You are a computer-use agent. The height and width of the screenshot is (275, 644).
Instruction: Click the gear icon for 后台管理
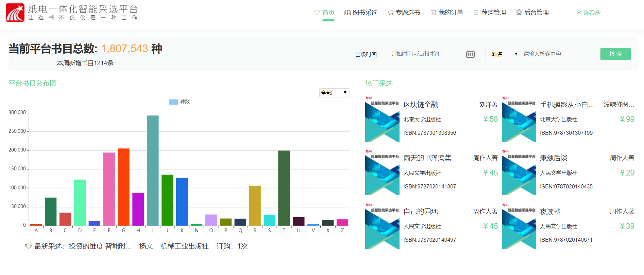pyautogui.click(x=519, y=13)
